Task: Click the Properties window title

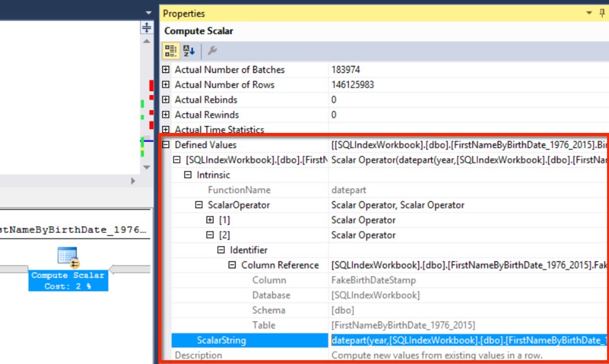Action: 184,13
